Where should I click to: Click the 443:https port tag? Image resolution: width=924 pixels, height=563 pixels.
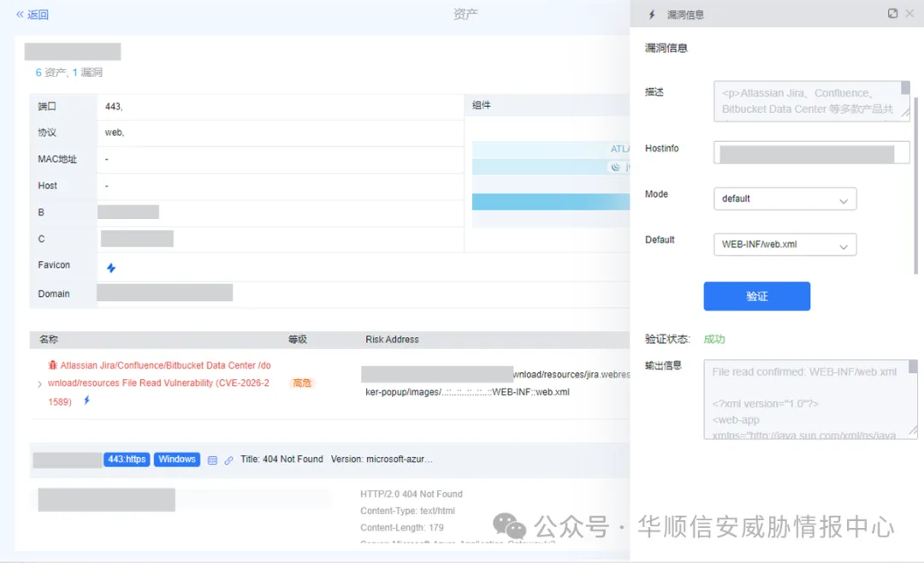(x=127, y=459)
